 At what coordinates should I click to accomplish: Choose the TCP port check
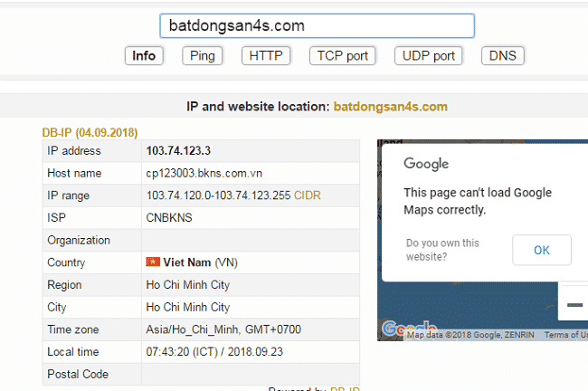(x=342, y=56)
